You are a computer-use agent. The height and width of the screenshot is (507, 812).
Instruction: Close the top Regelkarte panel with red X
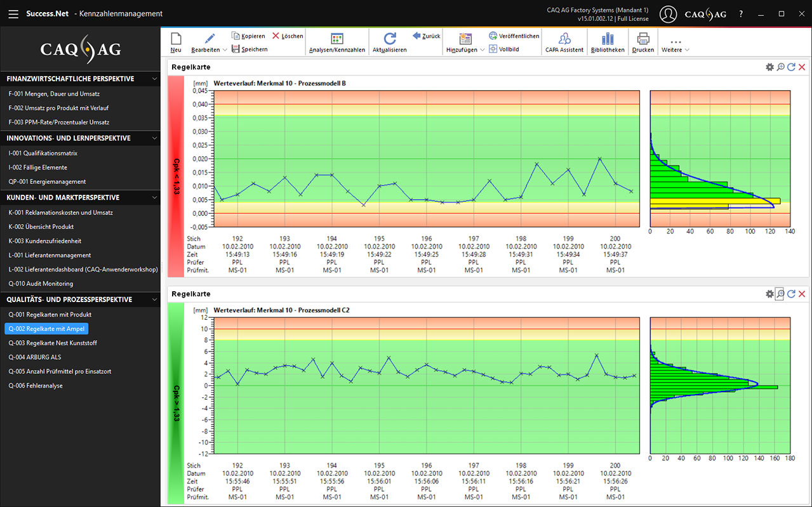coord(802,67)
